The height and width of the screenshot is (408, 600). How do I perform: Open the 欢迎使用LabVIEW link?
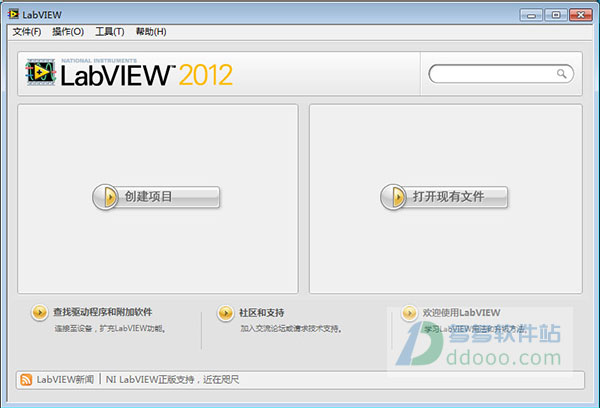[461, 313]
